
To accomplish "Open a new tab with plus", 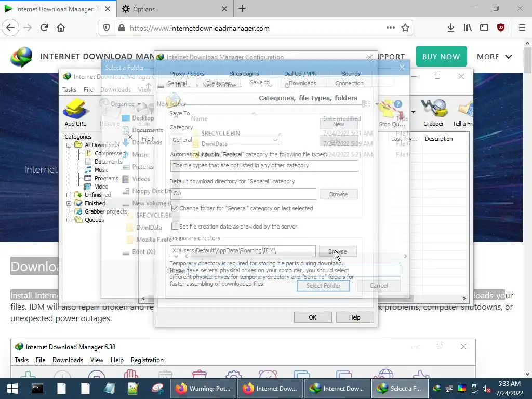I will tap(242, 8).
